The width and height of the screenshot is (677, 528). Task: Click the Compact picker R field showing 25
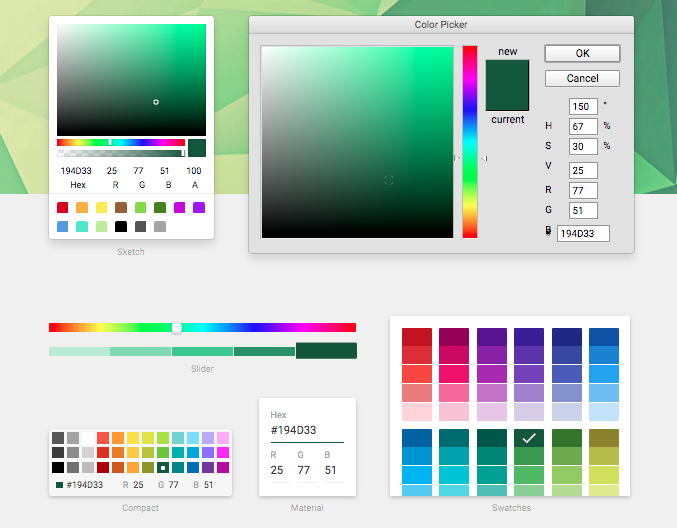click(x=138, y=485)
